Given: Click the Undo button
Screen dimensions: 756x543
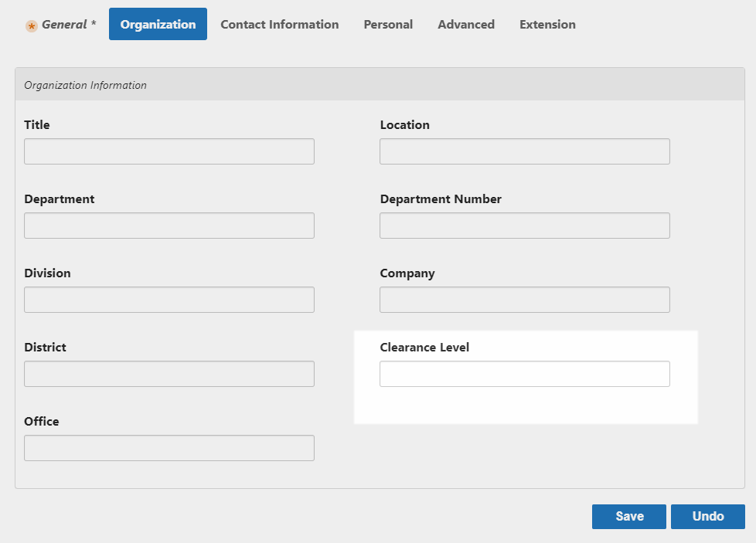Looking at the screenshot, I should [x=707, y=517].
